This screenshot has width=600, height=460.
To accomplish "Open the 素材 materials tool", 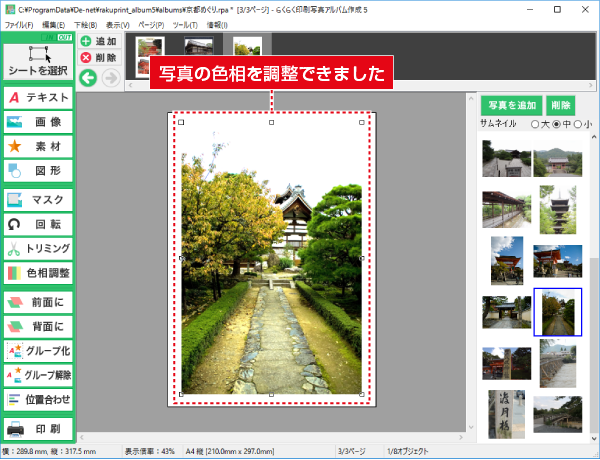I will (38, 147).
